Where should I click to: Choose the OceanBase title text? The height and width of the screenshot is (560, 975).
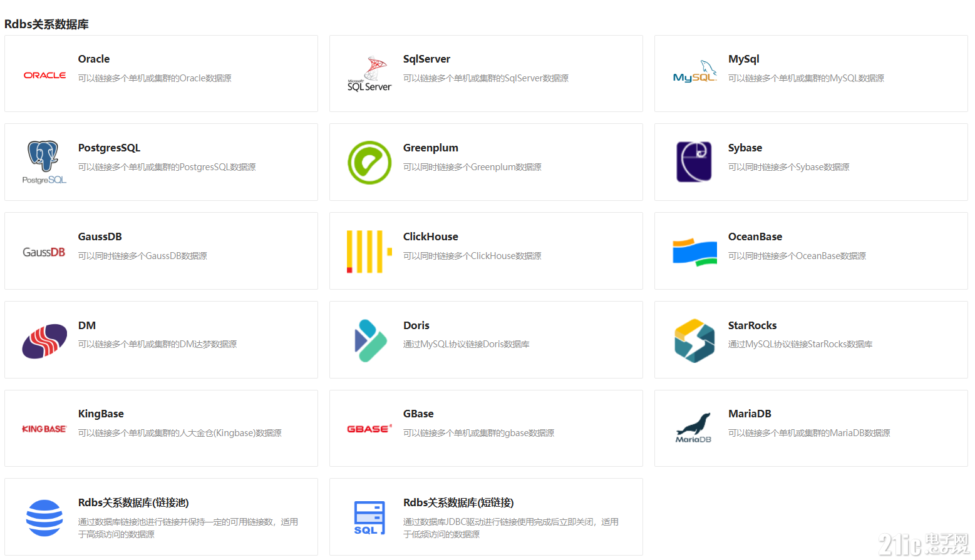[x=755, y=237]
